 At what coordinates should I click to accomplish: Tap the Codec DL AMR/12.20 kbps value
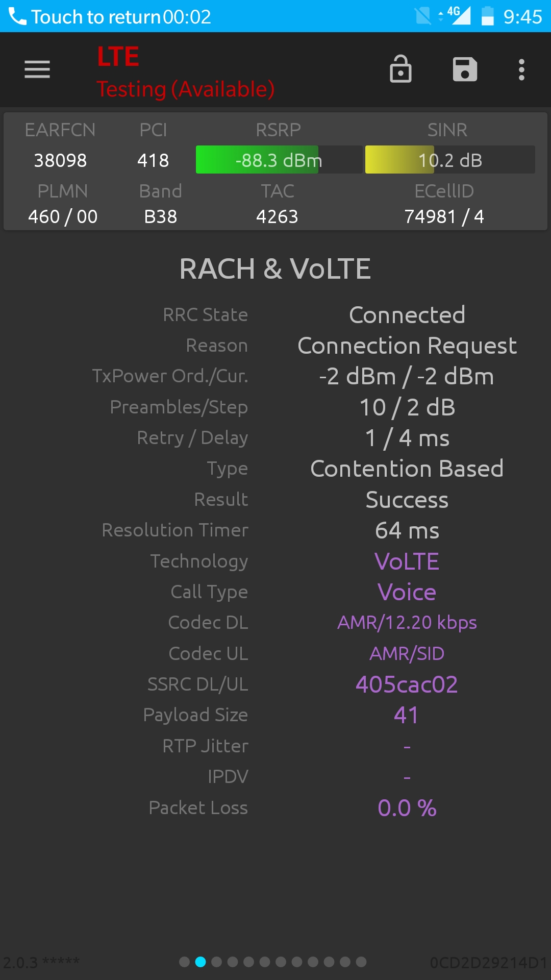pos(407,623)
